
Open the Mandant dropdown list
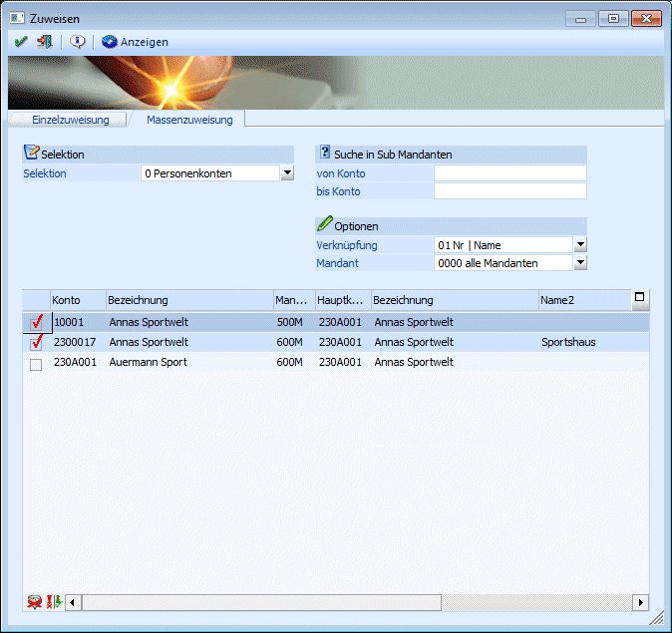click(x=580, y=263)
